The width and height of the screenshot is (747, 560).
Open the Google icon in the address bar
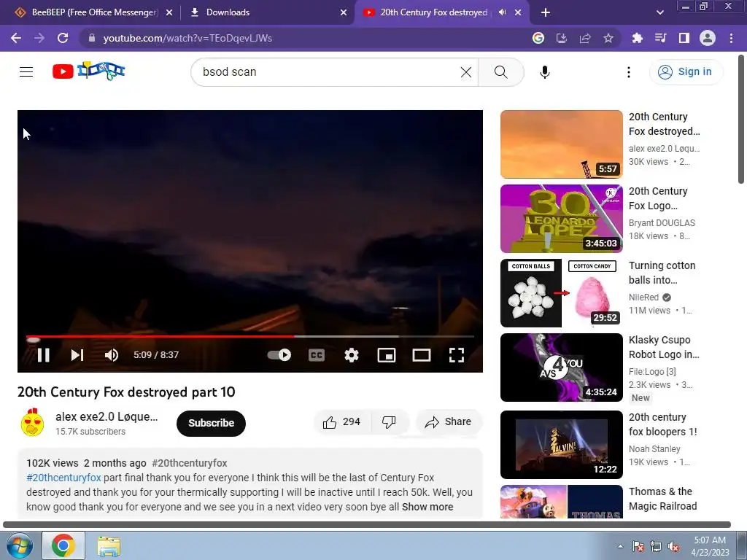click(538, 38)
